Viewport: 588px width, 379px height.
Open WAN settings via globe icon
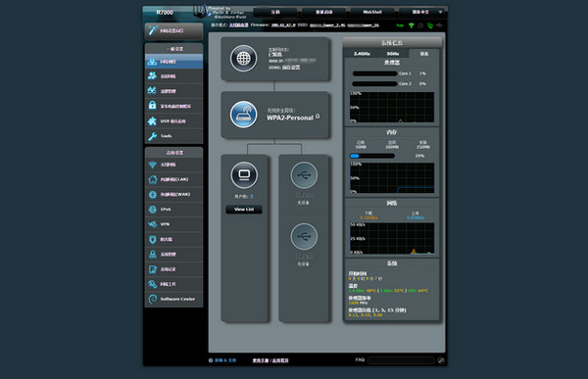tap(152, 194)
